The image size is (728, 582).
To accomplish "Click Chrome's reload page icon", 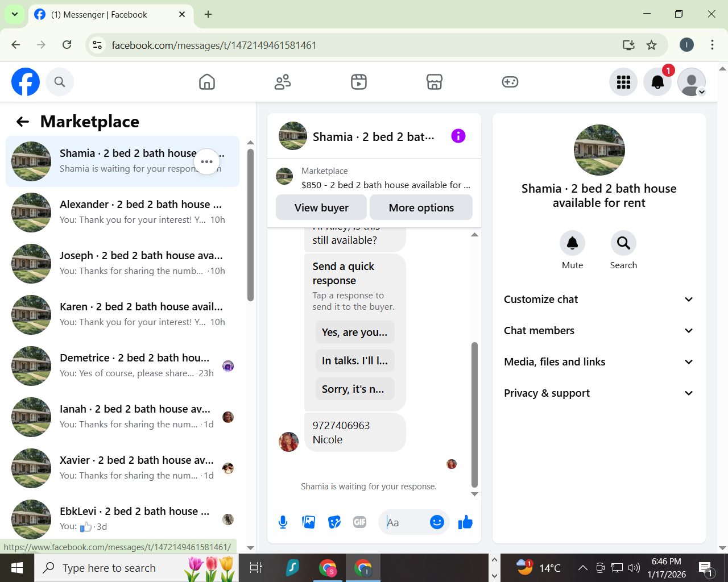I will [67, 45].
